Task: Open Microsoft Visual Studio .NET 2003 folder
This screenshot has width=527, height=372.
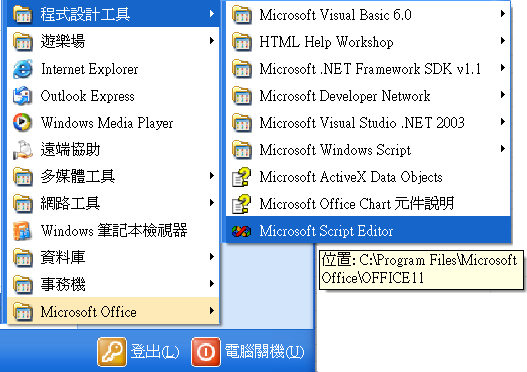Action: (x=368, y=123)
